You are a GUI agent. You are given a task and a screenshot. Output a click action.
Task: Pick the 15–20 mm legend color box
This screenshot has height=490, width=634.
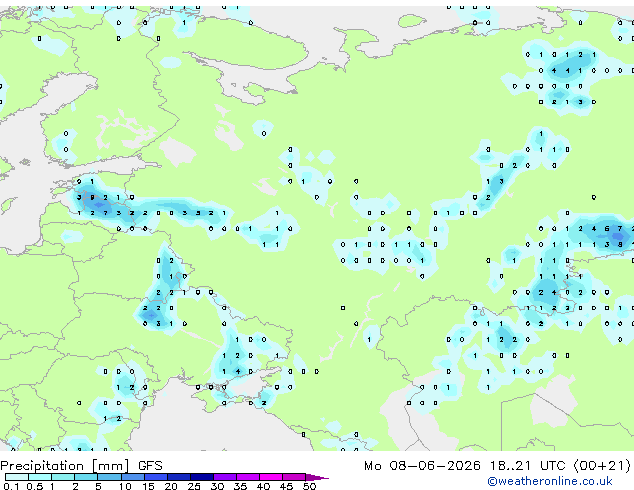tap(156, 477)
